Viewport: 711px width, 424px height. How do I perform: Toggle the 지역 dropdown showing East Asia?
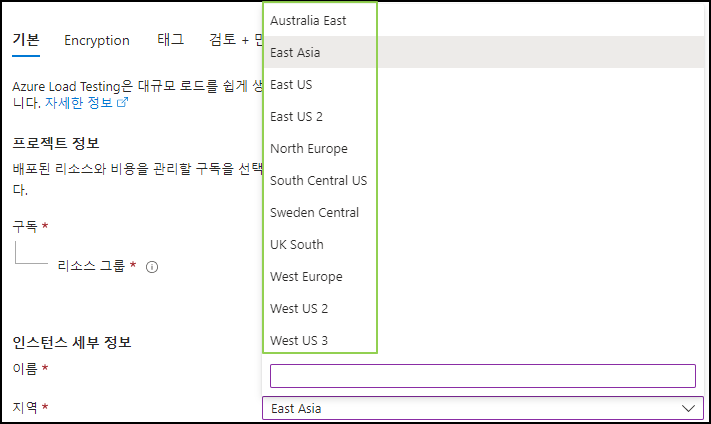click(x=483, y=408)
